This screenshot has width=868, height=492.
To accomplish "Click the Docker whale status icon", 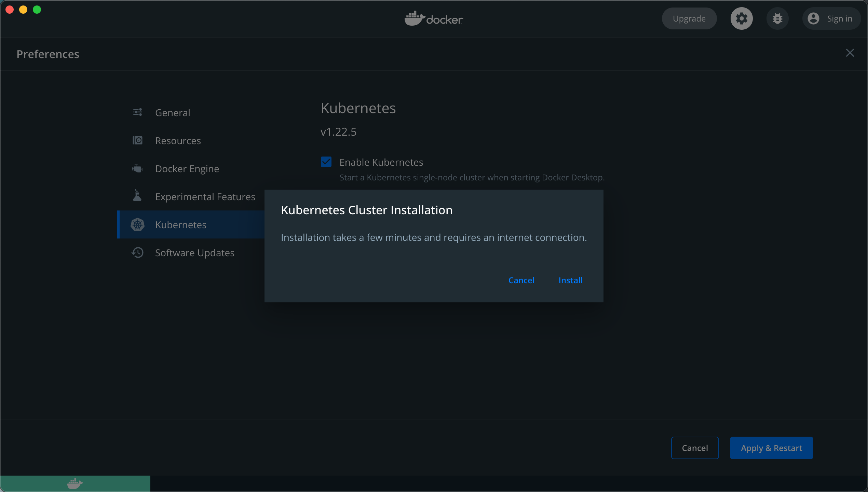I will [x=75, y=483].
